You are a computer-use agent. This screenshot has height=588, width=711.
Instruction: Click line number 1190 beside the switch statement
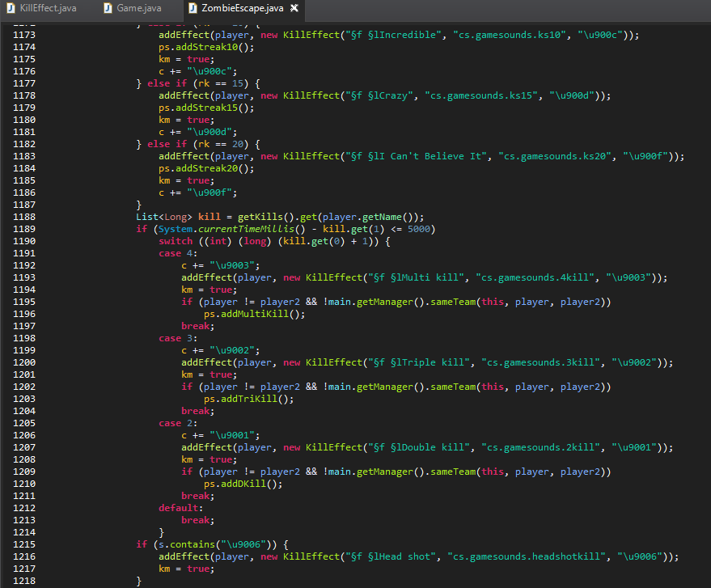[x=25, y=241]
